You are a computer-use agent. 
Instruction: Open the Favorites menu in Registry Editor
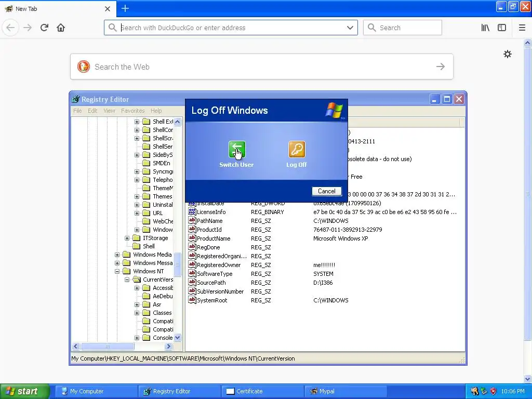(x=132, y=111)
